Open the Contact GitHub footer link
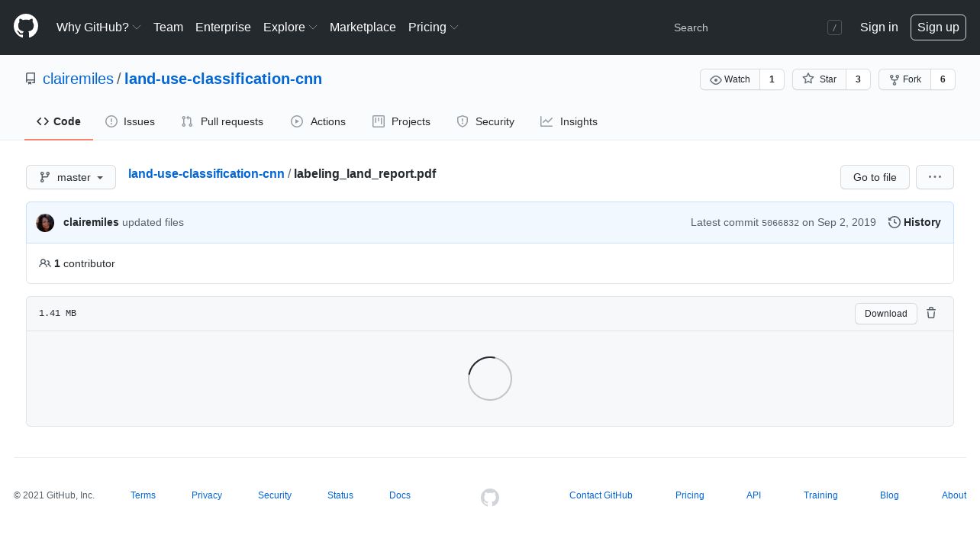This screenshot has height=545, width=980. tap(601, 495)
